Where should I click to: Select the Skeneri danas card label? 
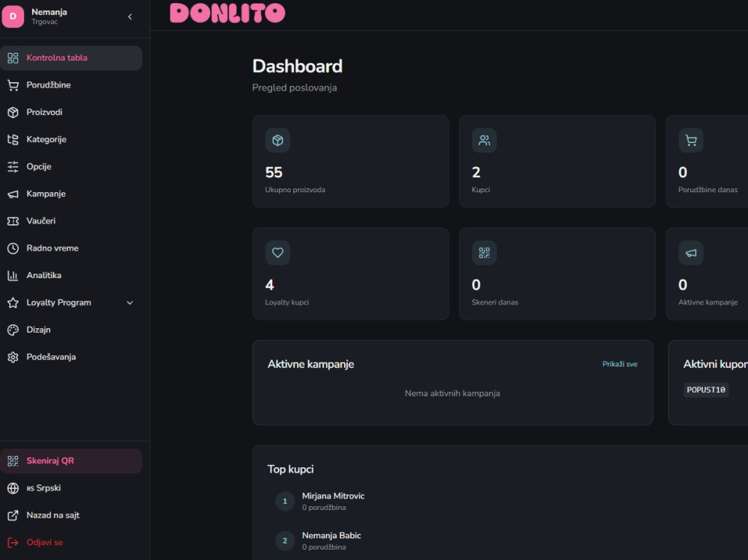point(494,302)
